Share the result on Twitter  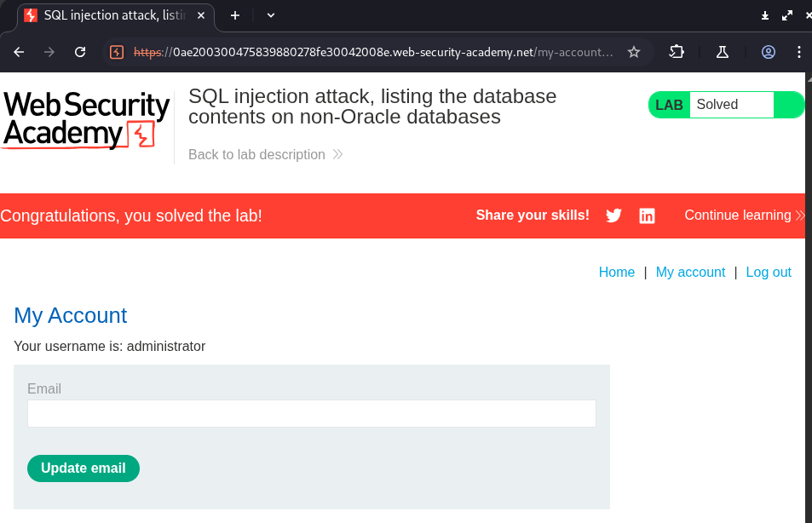[613, 216]
